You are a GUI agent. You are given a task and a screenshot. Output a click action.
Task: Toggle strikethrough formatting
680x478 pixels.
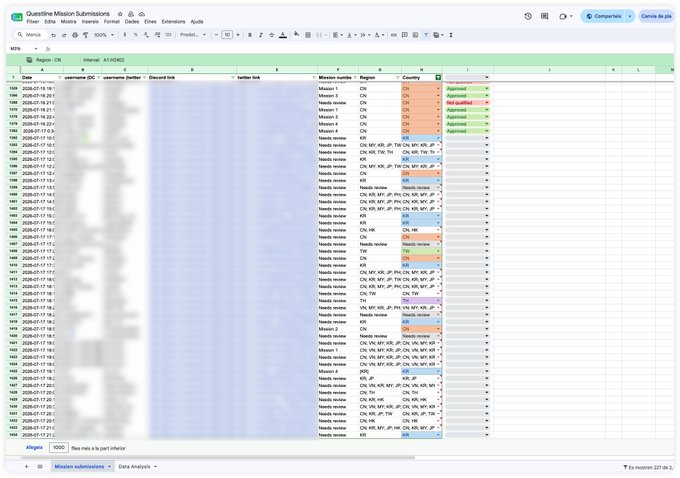(x=271, y=35)
